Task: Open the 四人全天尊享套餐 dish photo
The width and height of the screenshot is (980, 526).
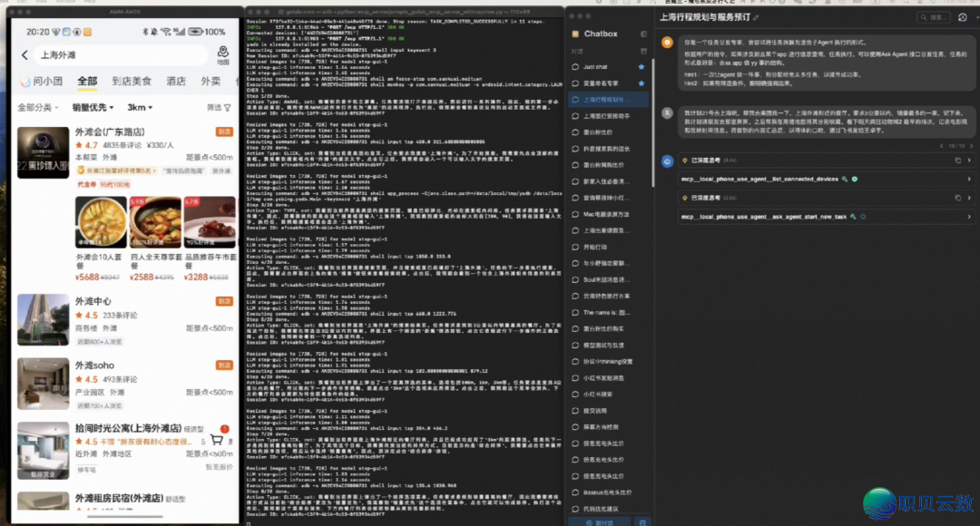Action: click(155, 222)
